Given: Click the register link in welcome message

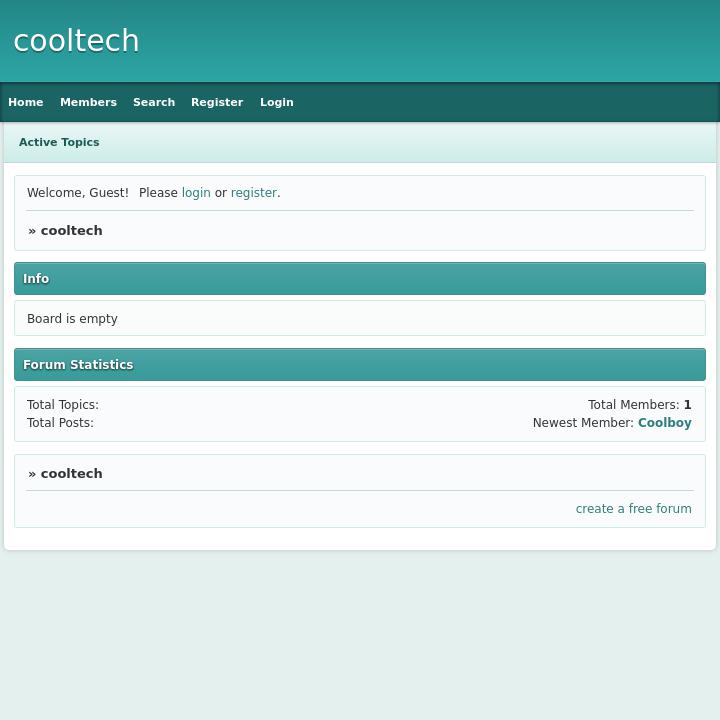Looking at the screenshot, I should [x=253, y=193].
